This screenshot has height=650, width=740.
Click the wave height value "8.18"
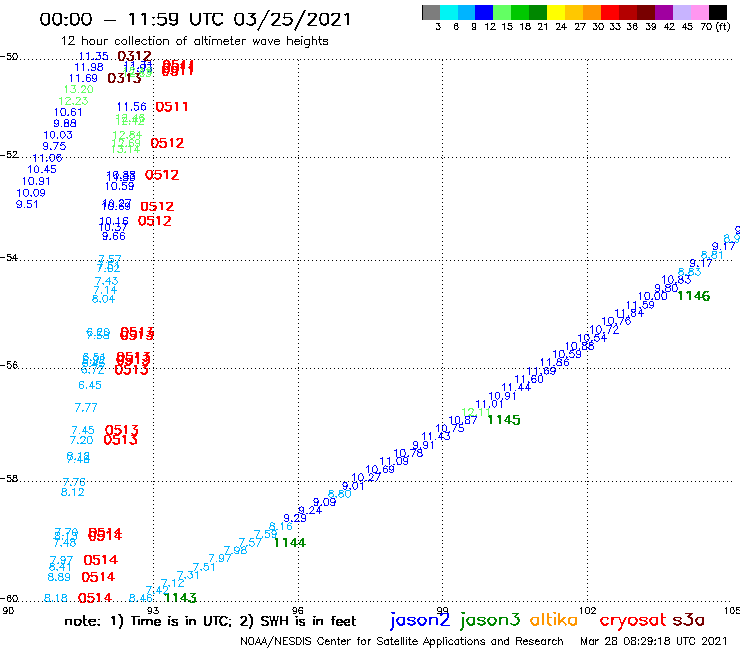56,598
